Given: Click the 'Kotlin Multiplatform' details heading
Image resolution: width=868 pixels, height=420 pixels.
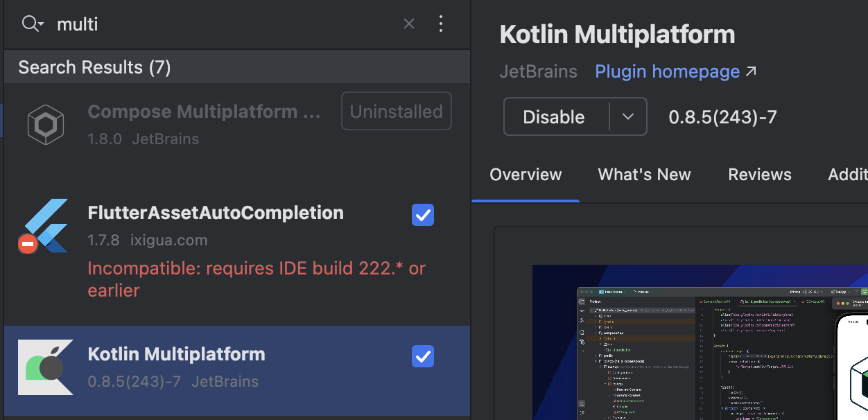Looking at the screenshot, I should coord(618,35).
